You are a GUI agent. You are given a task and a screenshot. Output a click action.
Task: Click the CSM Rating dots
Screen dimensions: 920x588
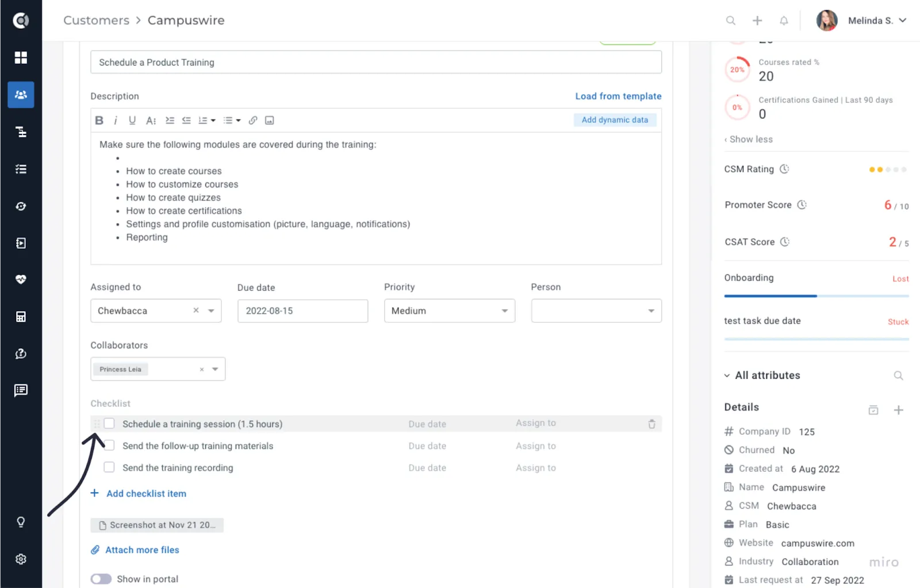[x=888, y=170]
